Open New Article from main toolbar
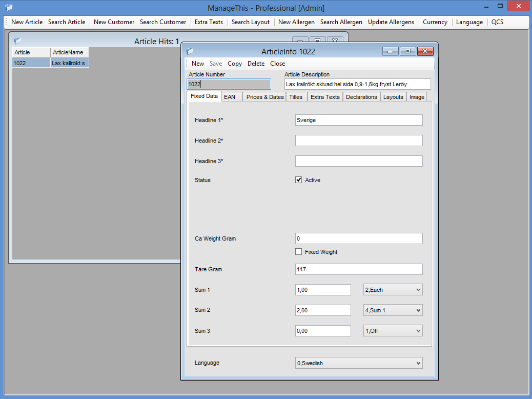532x399 pixels. [x=27, y=22]
